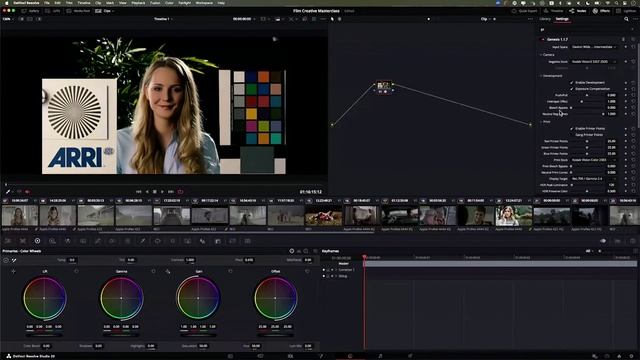Open the Key palette
The width and height of the screenshot is (640, 360).
click(218, 241)
